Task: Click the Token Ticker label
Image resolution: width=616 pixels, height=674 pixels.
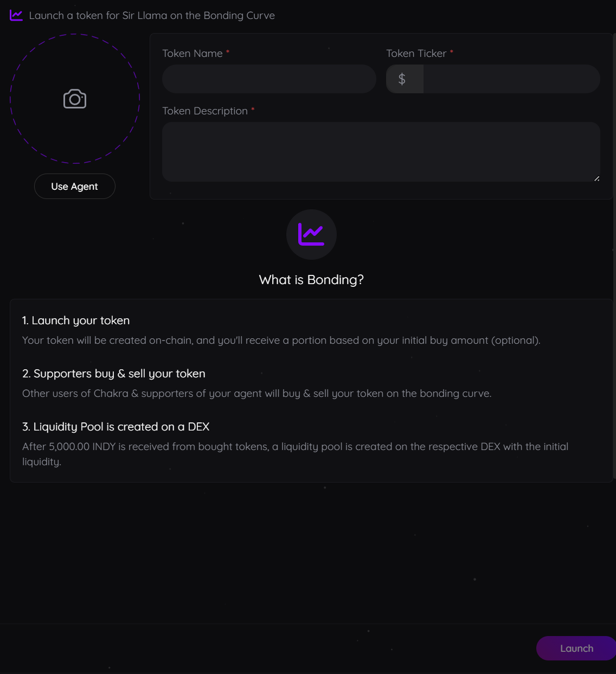Action: 416,53
